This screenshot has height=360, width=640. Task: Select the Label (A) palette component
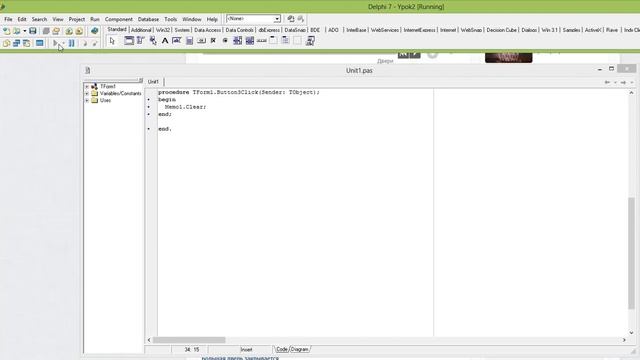point(165,40)
